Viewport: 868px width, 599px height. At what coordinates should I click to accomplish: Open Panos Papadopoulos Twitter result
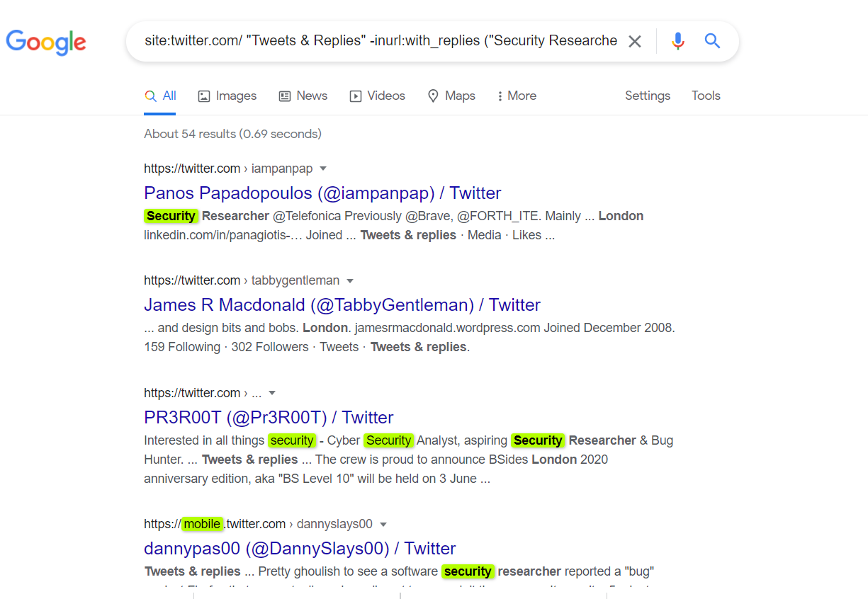pos(322,193)
